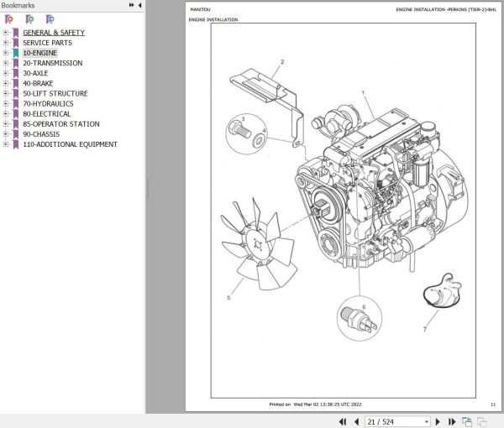Click the bookmark icon beside 85-OPERATOR STATION
Viewport: 504px width, 428px height.
click(x=15, y=124)
